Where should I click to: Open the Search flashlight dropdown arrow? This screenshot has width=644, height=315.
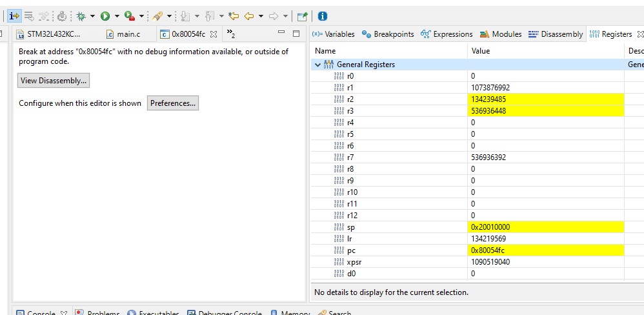pos(169,16)
